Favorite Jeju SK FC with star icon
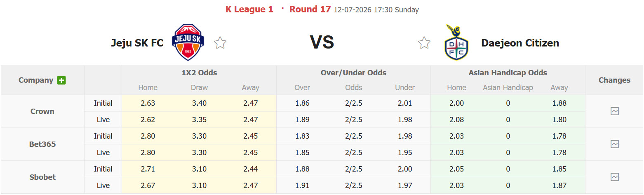 coord(220,43)
